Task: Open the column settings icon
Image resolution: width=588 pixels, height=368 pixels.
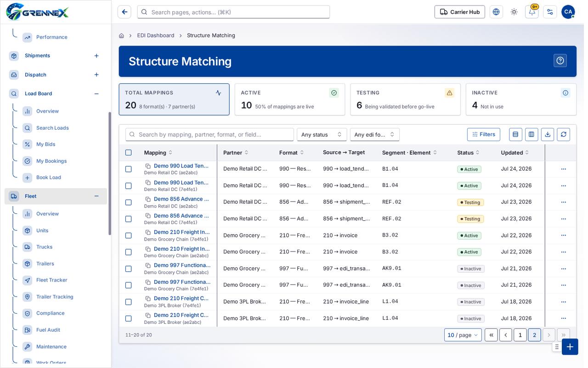Action: tap(531, 134)
